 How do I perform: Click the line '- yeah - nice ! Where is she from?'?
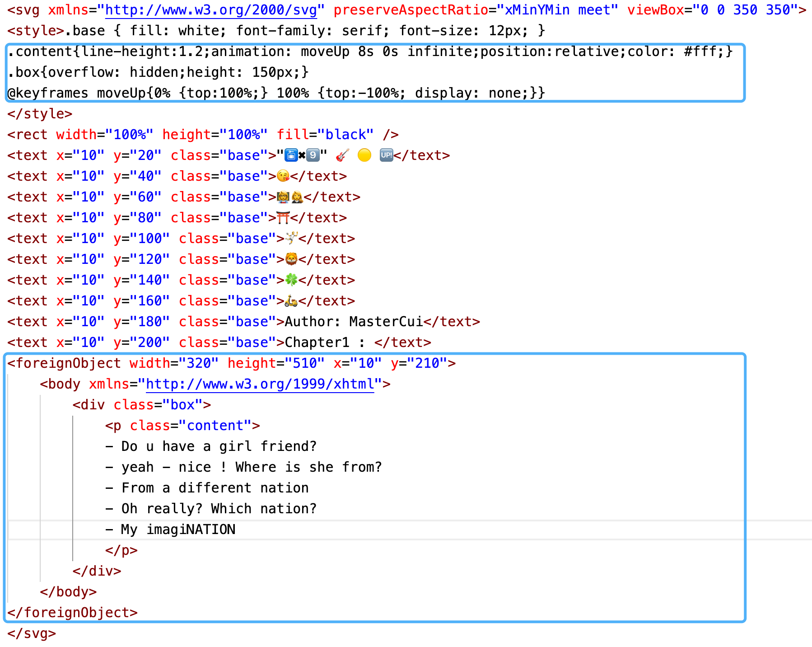(x=243, y=467)
